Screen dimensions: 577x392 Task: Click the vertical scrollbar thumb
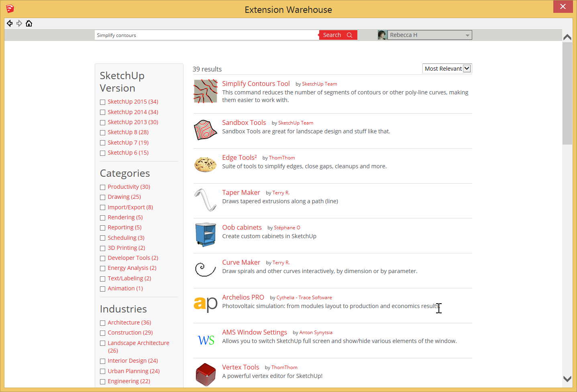(x=567, y=93)
